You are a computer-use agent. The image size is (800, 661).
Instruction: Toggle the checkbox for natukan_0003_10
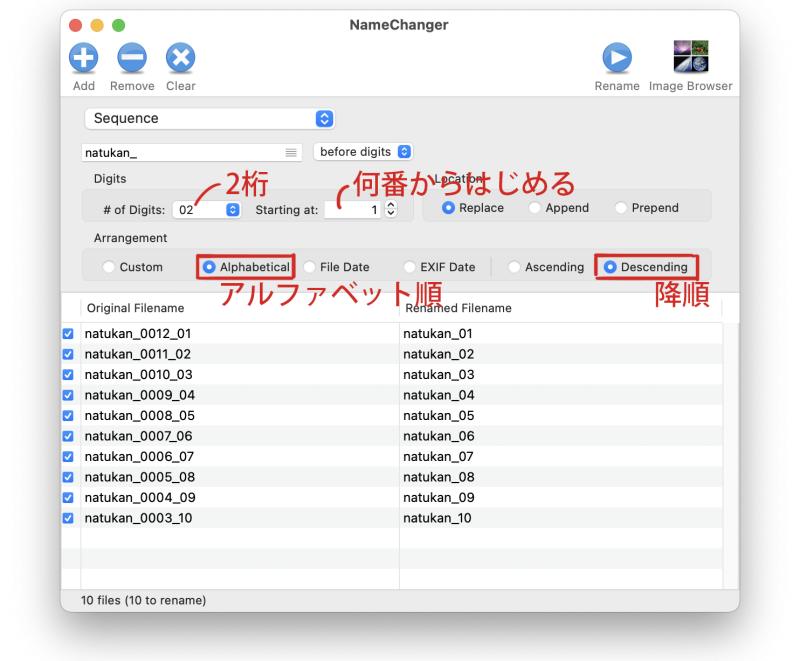point(68,518)
